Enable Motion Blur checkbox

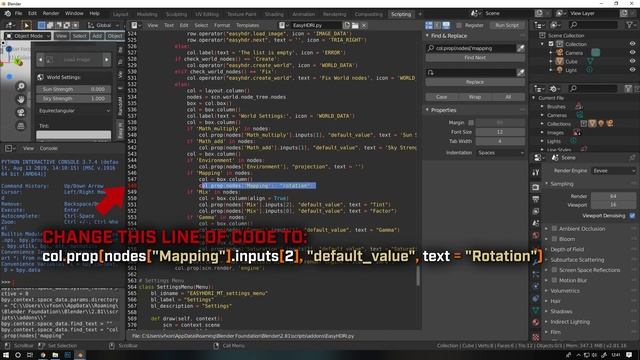(x=554, y=280)
